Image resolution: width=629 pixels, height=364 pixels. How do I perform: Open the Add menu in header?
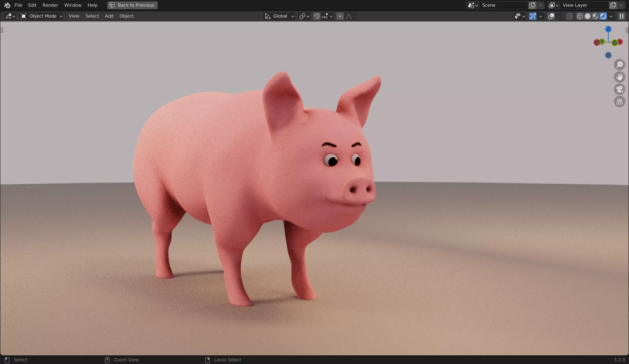click(109, 16)
